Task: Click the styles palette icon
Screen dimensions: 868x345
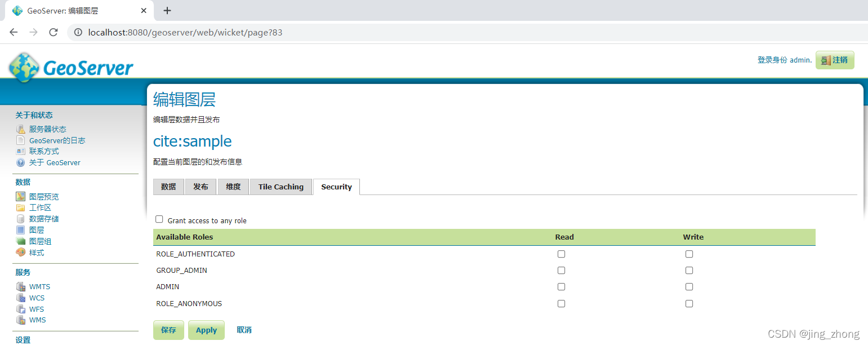Action: point(21,253)
